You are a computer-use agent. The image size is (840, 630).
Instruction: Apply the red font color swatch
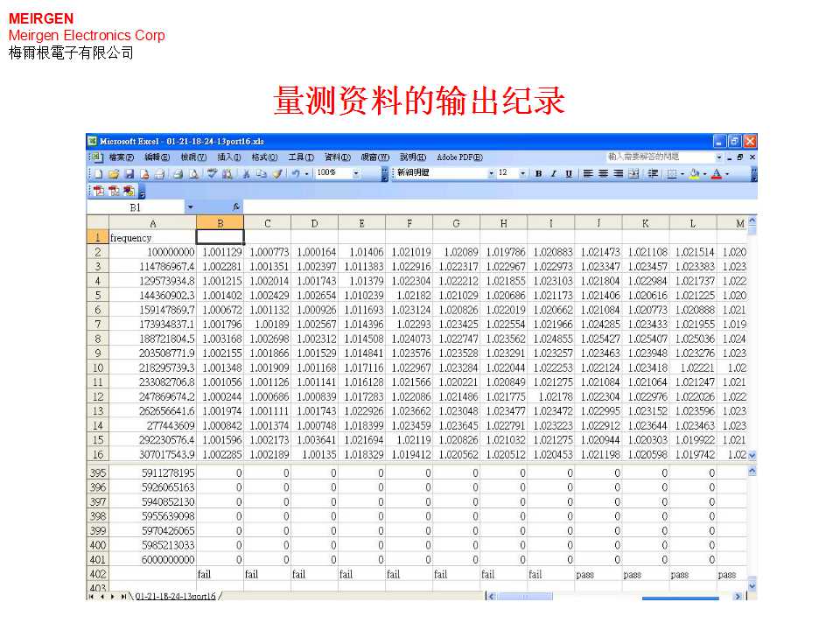(716, 173)
